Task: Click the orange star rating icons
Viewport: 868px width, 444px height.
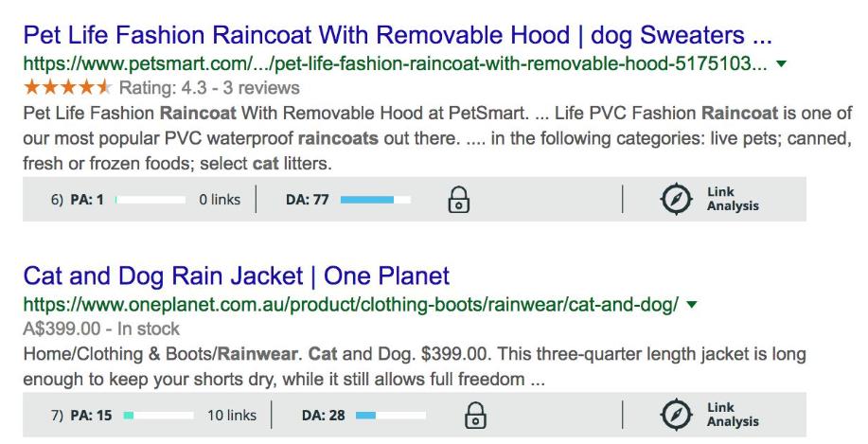Action: coord(67,88)
